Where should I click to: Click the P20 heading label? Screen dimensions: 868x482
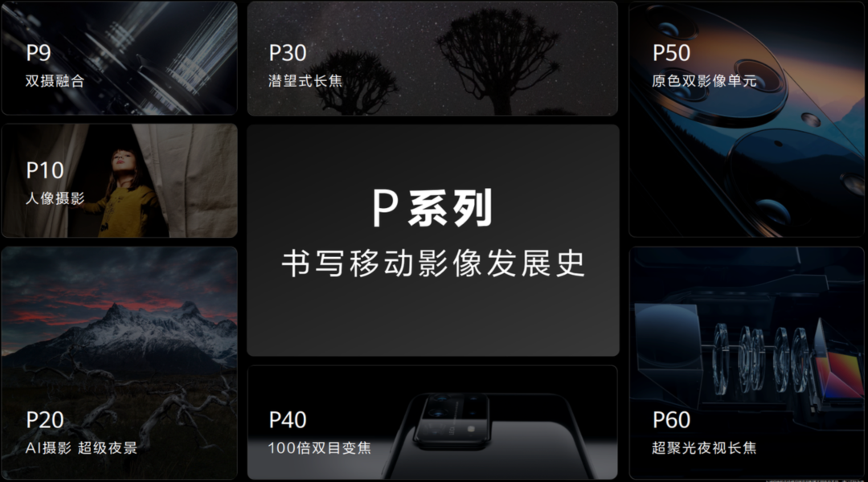click(45, 420)
